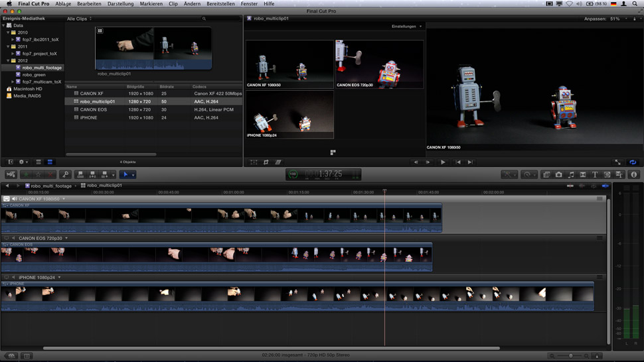Adjust the timeline zoom slider
Screen dimensions: 644x362
571,356
